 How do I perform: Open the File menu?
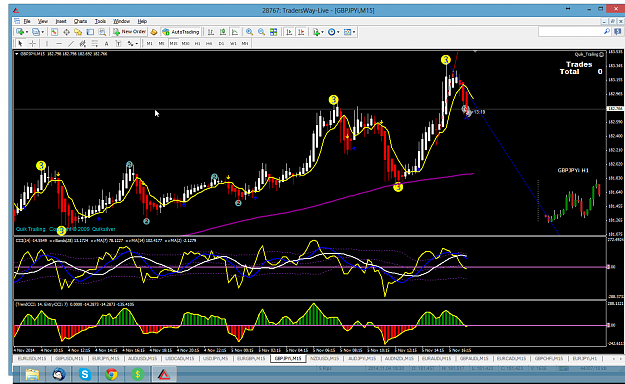click(x=27, y=21)
